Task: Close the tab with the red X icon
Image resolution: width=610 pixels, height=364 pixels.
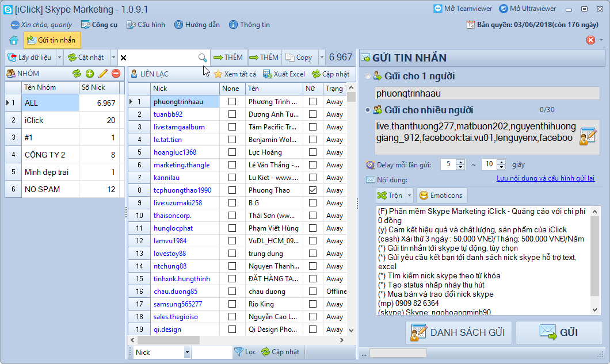Action: point(590,40)
